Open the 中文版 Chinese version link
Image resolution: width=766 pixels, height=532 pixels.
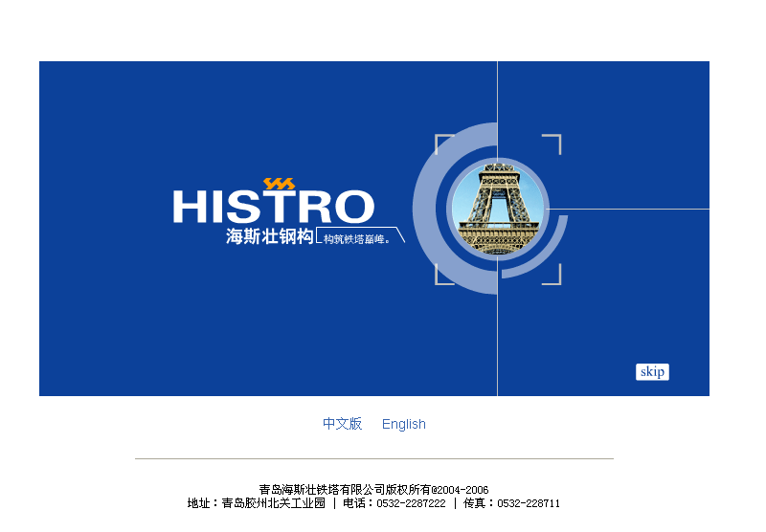pos(342,424)
